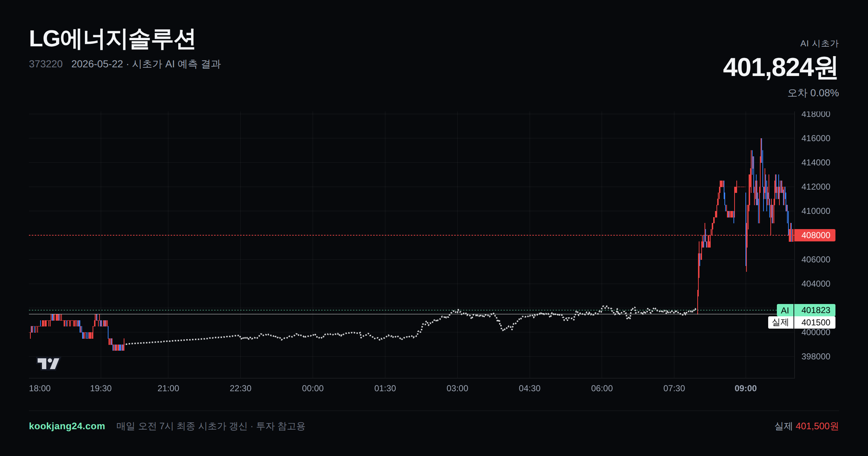Click the 373220 stock code
The height and width of the screenshot is (456, 868).
coord(46,64)
